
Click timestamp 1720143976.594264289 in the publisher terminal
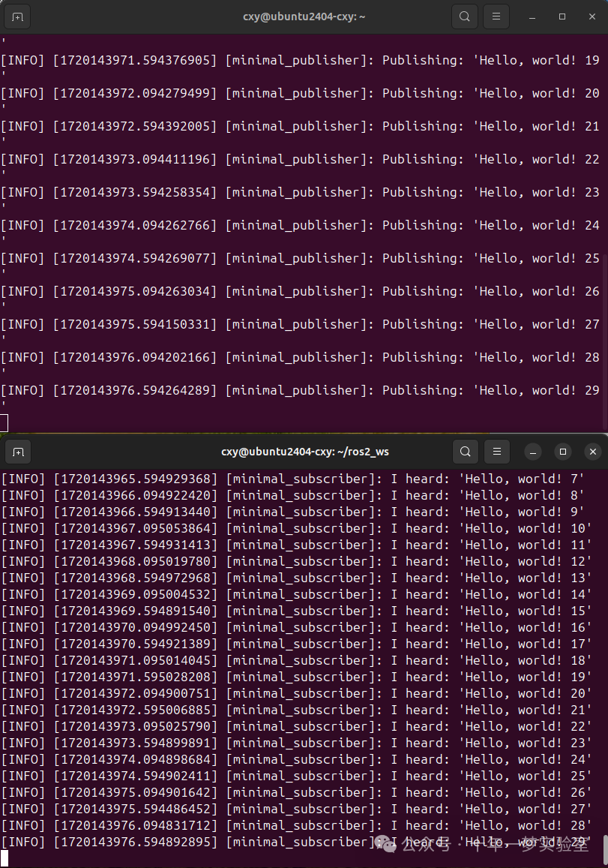[x=135, y=391]
